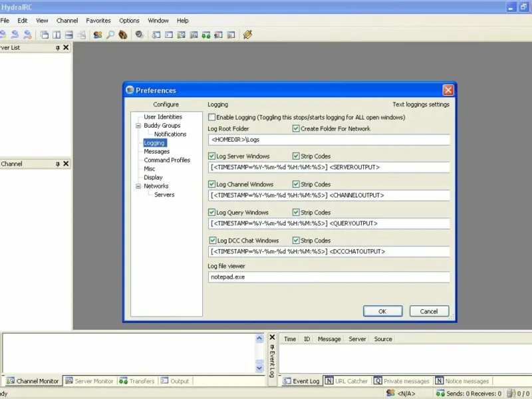The image size is (532, 399).
Task: Click the pin icon on Channel panel
Action: pyautogui.click(x=58, y=164)
